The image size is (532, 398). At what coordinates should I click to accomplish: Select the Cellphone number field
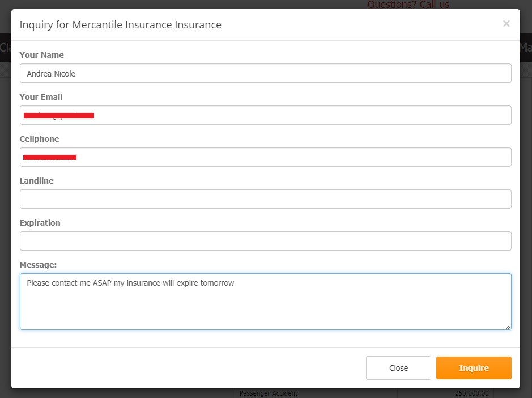point(265,157)
